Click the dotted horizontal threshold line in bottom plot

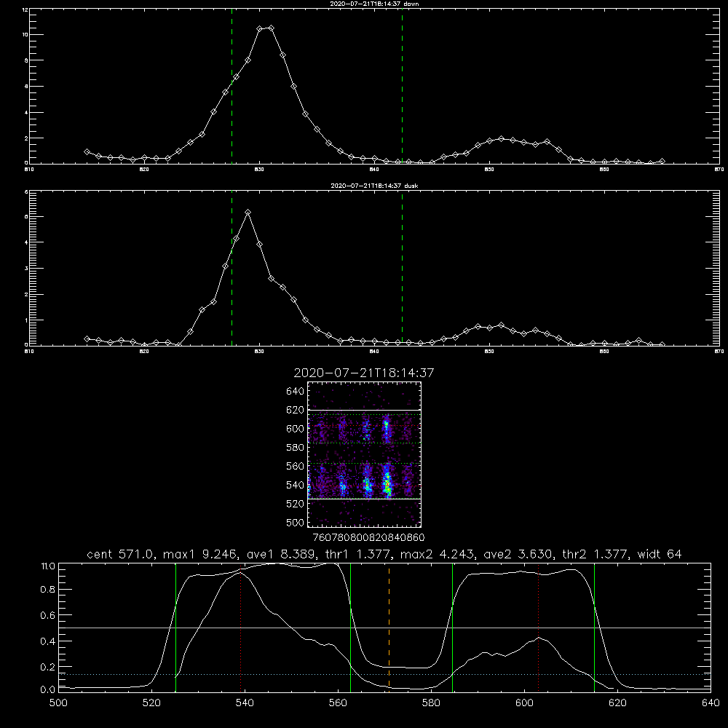(x=384, y=674)
